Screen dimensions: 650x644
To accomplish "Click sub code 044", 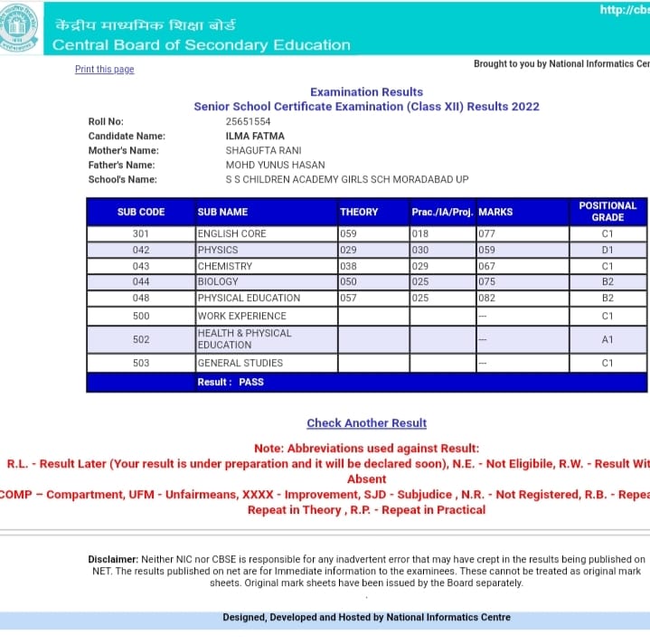I will (x=141, y=282).
